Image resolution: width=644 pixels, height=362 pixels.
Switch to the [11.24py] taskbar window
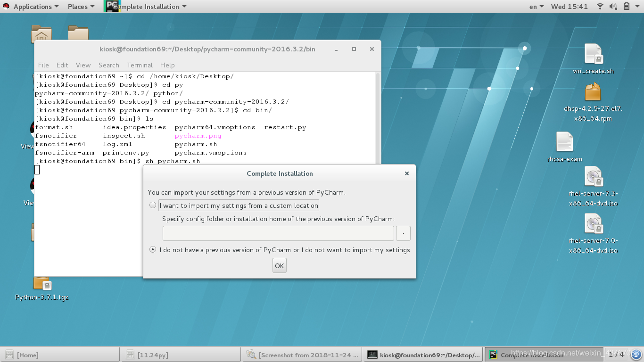tap(180, 354)
